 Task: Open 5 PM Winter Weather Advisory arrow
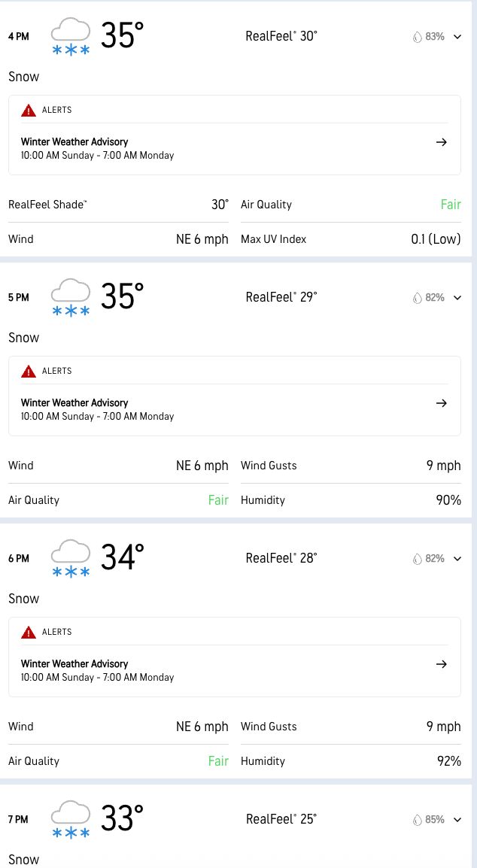(x=442, y=403)
